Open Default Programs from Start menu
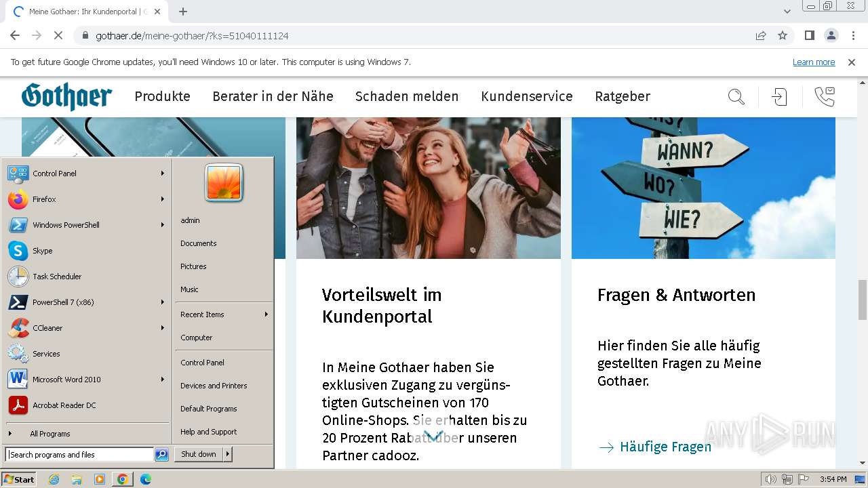 click(x=209, y=409)
